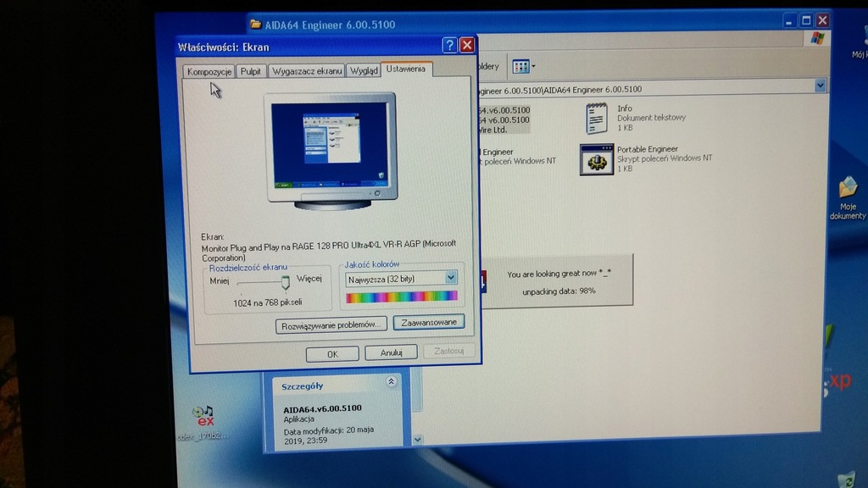Close the Właściwości: Ekran dialog
Screen dimensions: 868x488
point(467,45)
